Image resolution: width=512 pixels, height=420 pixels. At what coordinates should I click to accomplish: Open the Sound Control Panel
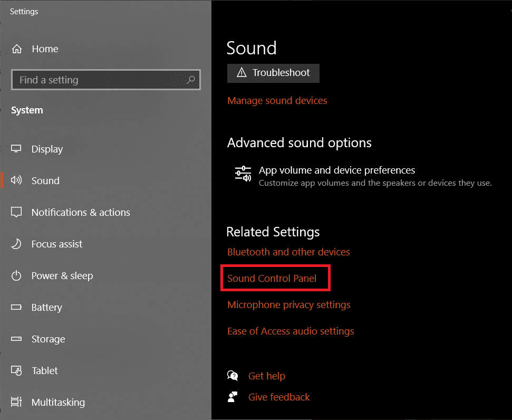point(275,278)
